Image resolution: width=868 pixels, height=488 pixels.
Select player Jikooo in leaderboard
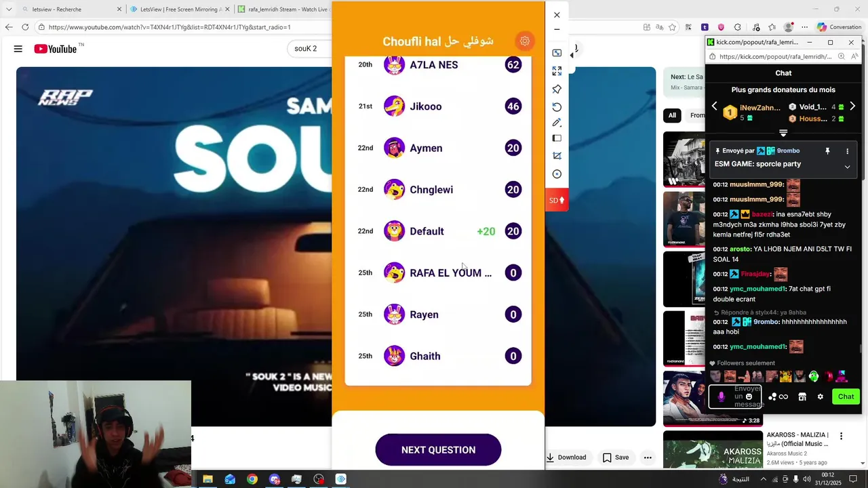pos(438,106)
